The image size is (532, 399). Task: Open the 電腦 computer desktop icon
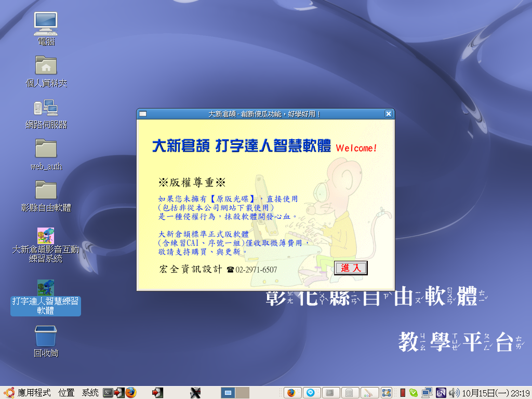46,24
